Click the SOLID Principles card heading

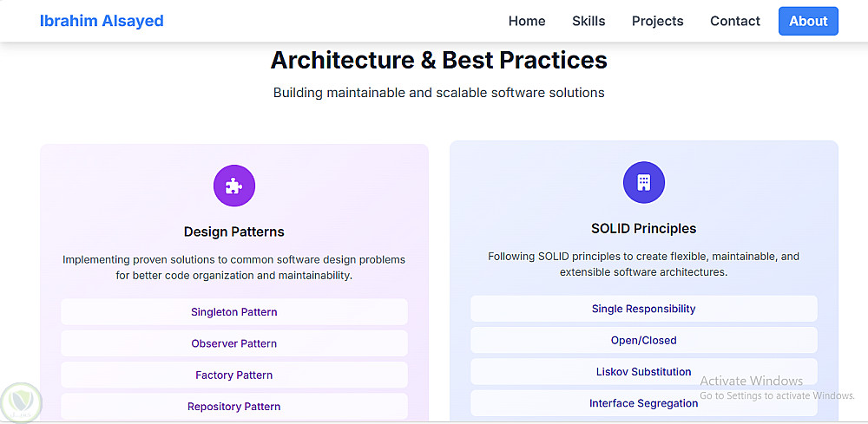(644, 229)
